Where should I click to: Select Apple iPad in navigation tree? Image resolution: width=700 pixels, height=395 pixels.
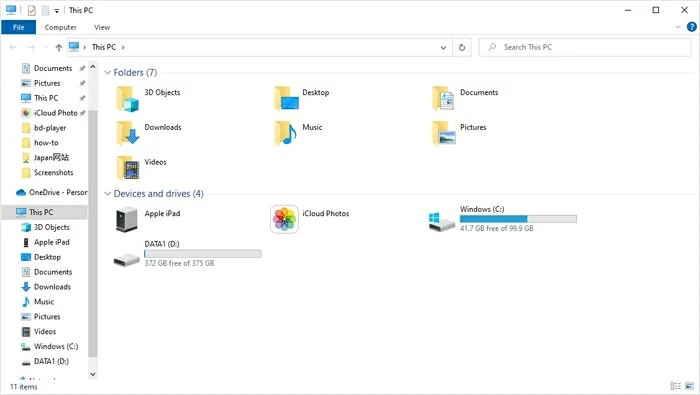coord(46,242)
